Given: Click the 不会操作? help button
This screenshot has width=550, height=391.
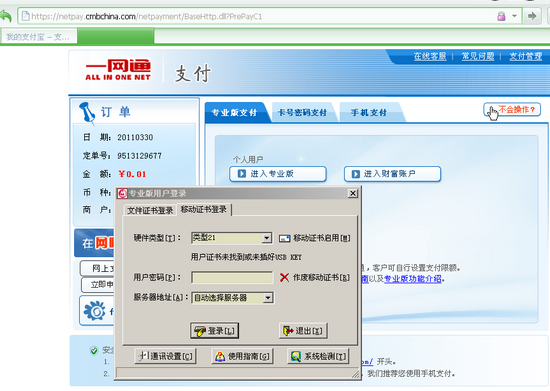Looking at the screenshot, I should click(512, 110).
